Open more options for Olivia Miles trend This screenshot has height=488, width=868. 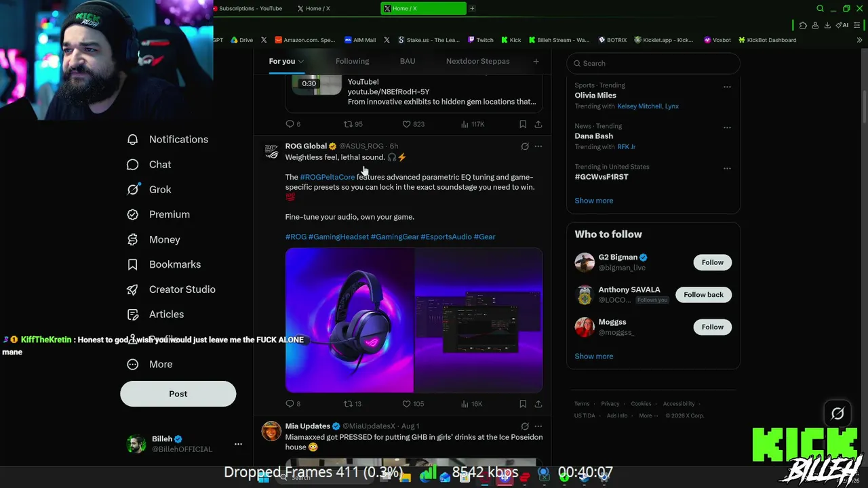coord(727,87)
